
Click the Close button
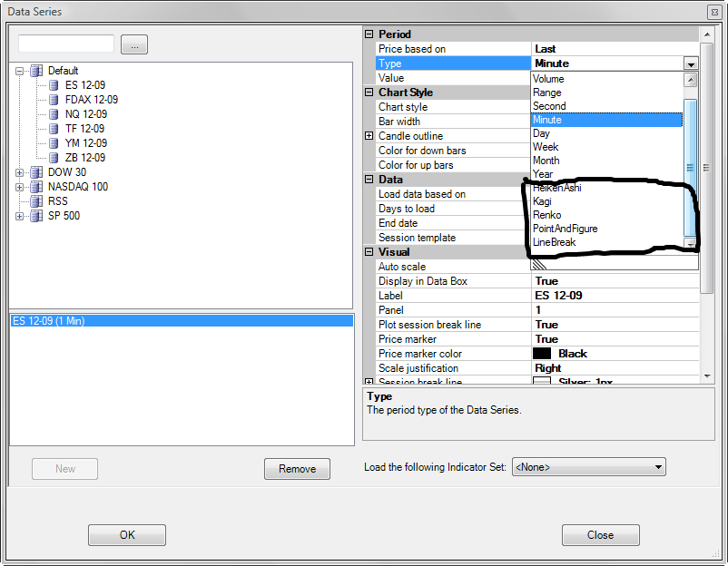(x=600, y=535)
